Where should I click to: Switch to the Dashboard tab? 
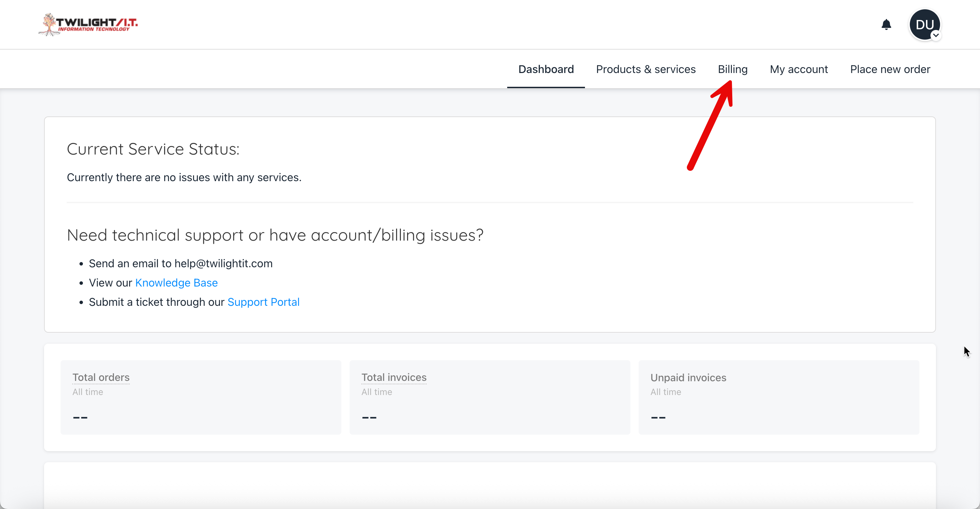coord(545,69)
